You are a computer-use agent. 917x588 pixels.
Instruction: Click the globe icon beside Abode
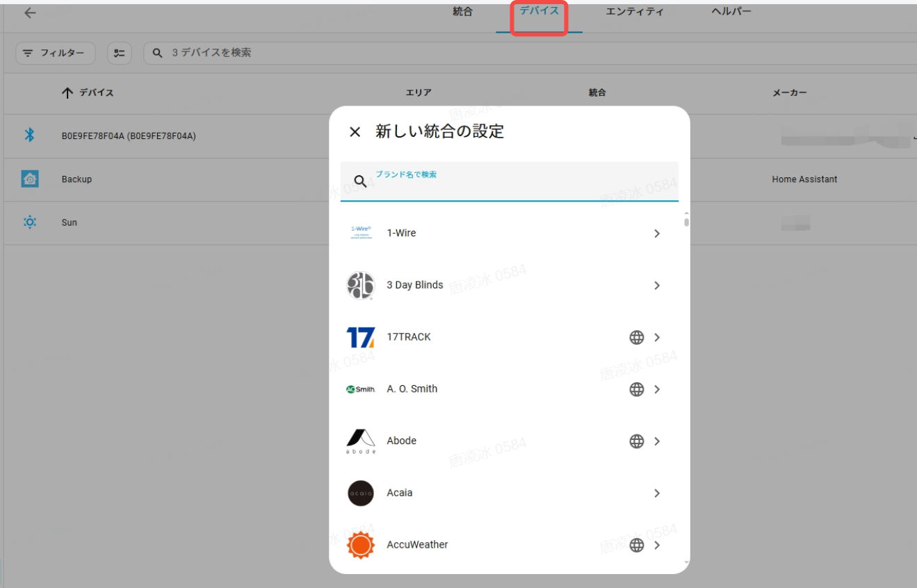tap(637, 441)
